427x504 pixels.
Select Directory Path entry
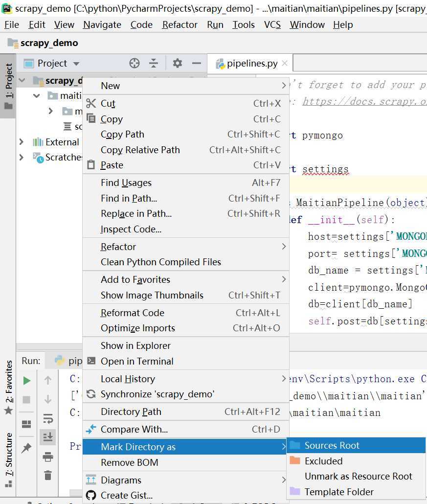click(x=186, y=412)
